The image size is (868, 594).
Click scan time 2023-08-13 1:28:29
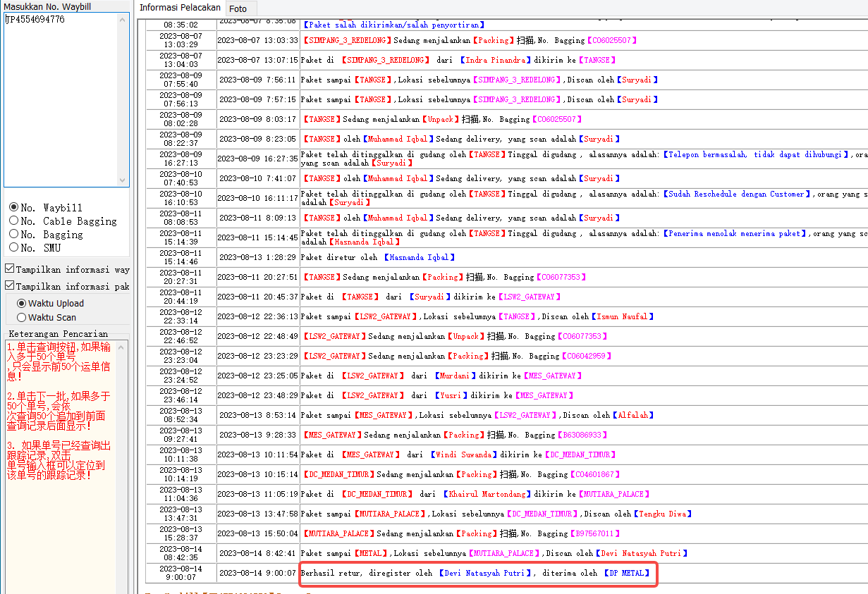(258, 257)
